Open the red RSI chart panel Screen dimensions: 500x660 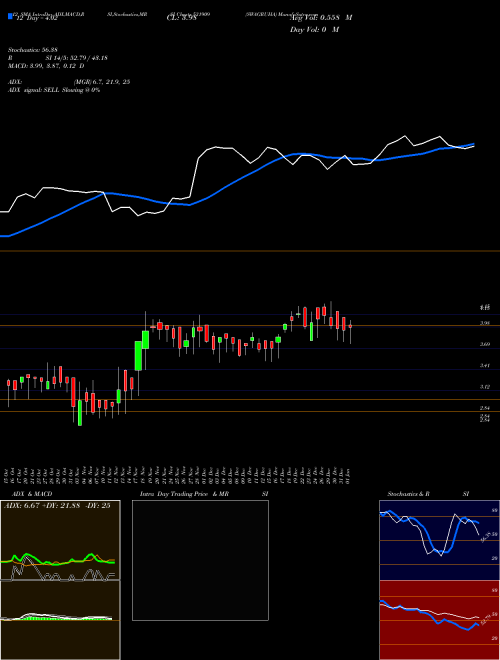click(439, 620)
